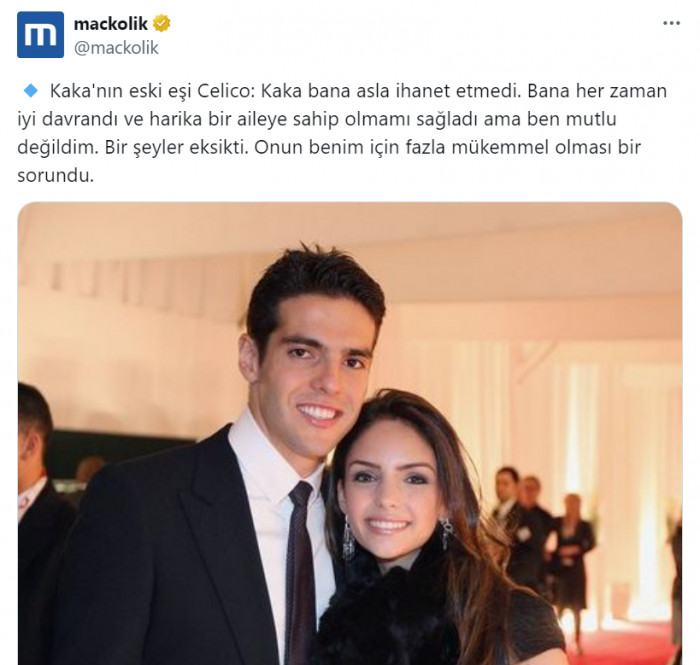The image size is (700, 665).
Task: Click the word "Celico:" in the tweet
Action: tap(225, 91)
